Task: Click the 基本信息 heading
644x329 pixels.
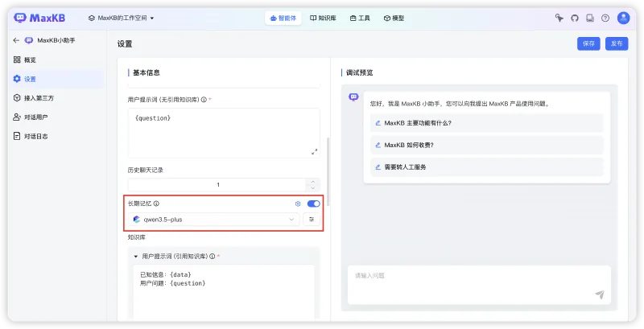Action: click(x=147, y=72)
